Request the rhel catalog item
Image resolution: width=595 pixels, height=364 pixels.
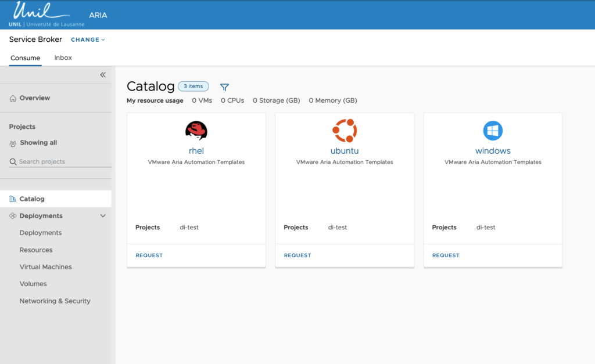[x=149, y=255]
